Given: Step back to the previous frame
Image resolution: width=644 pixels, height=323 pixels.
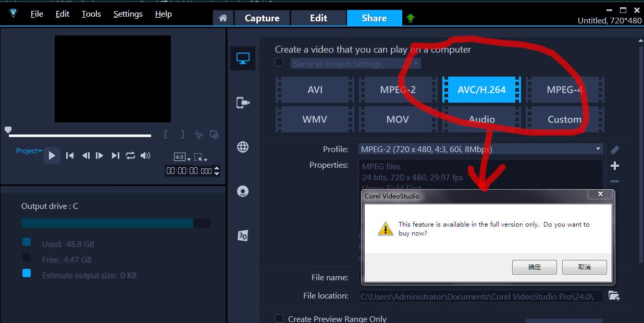Looking at the screenshot, I should pyautogui.click(x=86, y=155).
